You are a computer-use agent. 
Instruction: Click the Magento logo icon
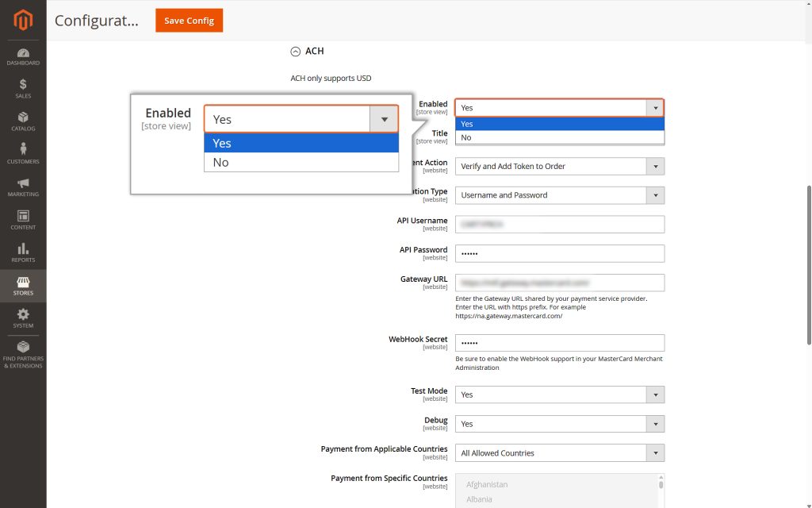tap(22, 21)
